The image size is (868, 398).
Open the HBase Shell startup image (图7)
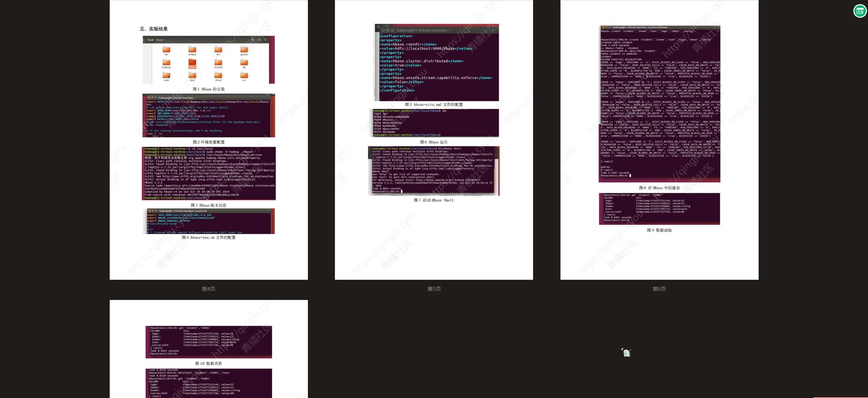point(434,171)
